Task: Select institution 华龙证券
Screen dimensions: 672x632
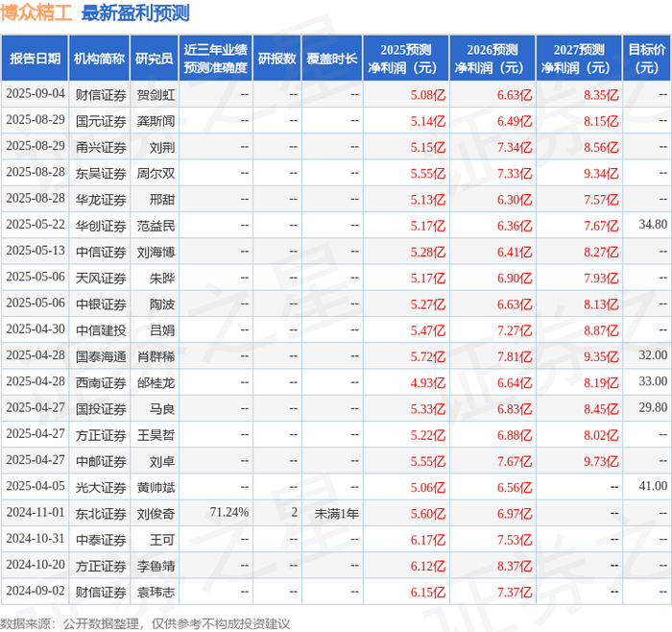Action: click(101, 200)
